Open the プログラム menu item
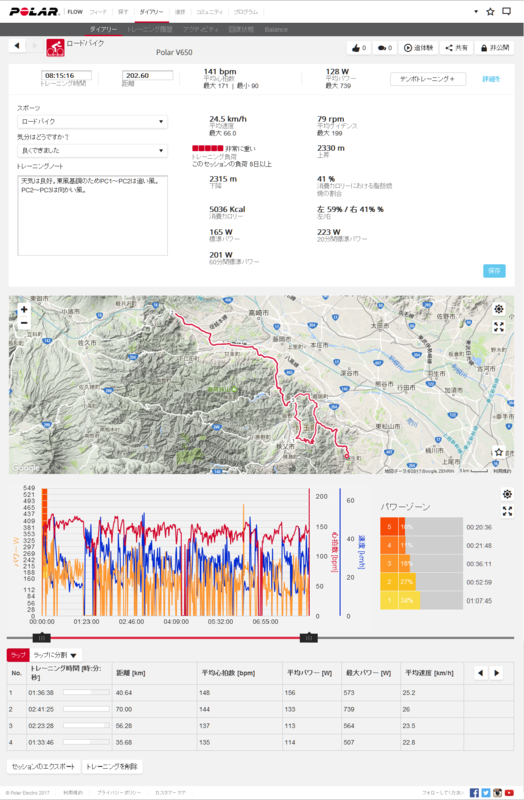Image resolution: width=524 pixels, height=800 pixels. [x=245, y=12]
